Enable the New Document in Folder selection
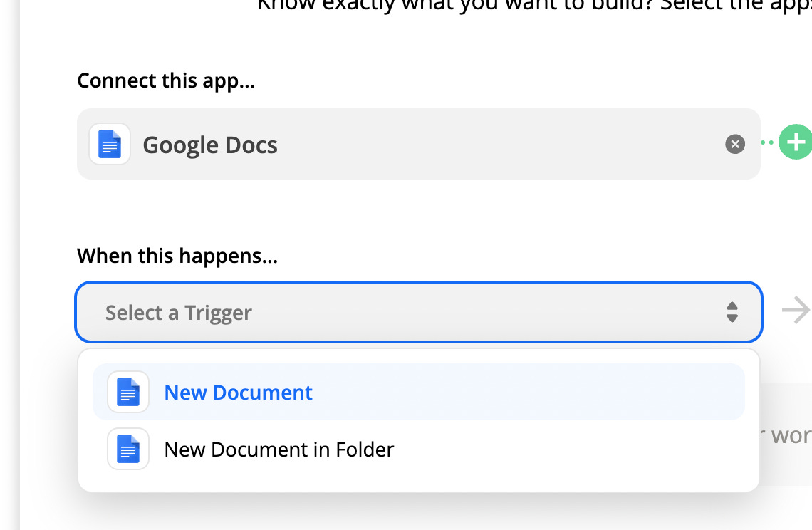Image resolution: width=812 pixels, height=530 pixels. pos(279,449)
